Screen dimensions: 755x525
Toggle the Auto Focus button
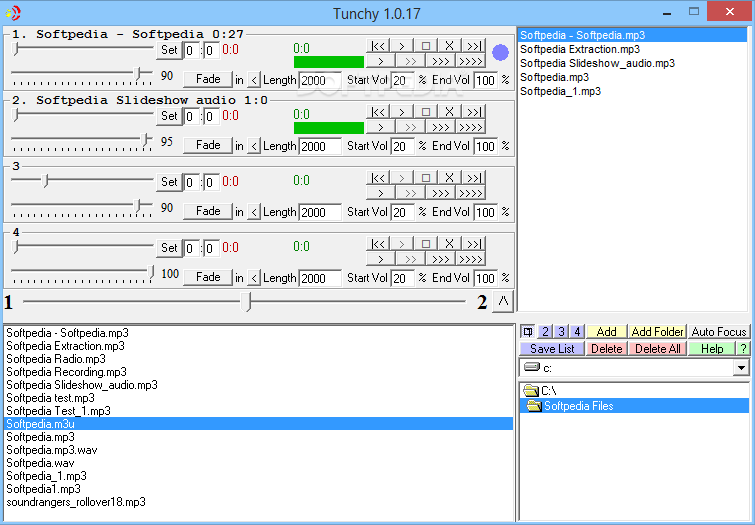click(718, 331)
